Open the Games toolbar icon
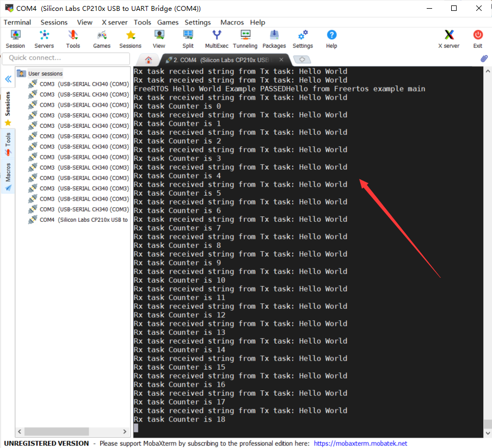Viewport: 492px width, 448px height. [x=102, y=39]
